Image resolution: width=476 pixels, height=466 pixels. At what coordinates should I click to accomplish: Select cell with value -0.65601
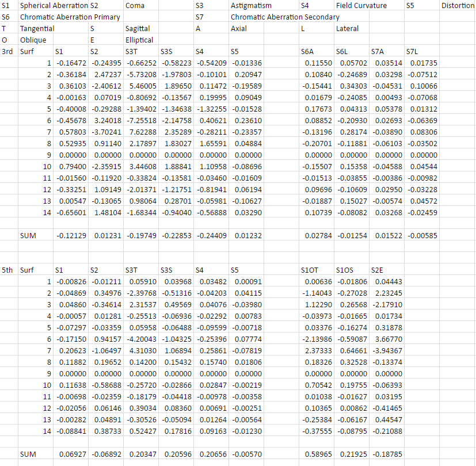click(x=71, y=213)
